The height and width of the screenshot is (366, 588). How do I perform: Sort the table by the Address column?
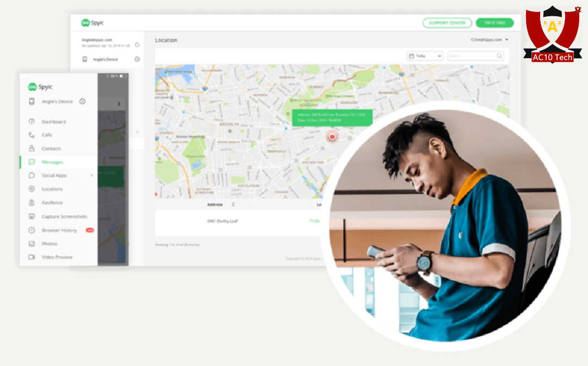tap(233, 205)
